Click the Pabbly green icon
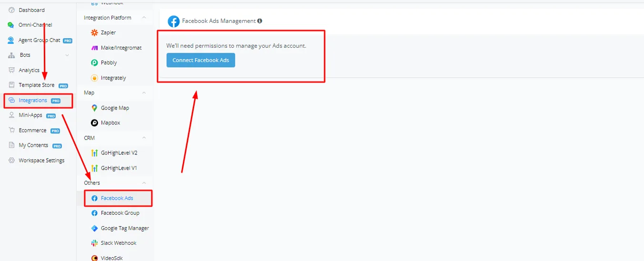 click(x=94, y=63)
